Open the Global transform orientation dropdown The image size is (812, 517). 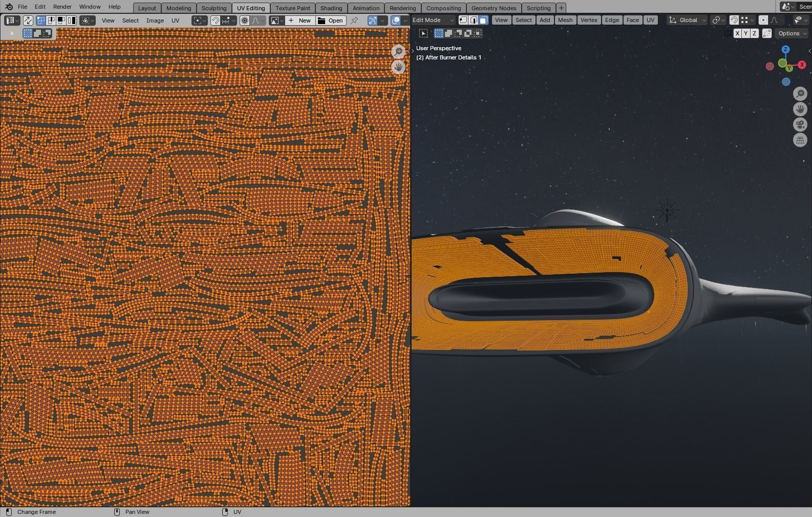point(688,20)
